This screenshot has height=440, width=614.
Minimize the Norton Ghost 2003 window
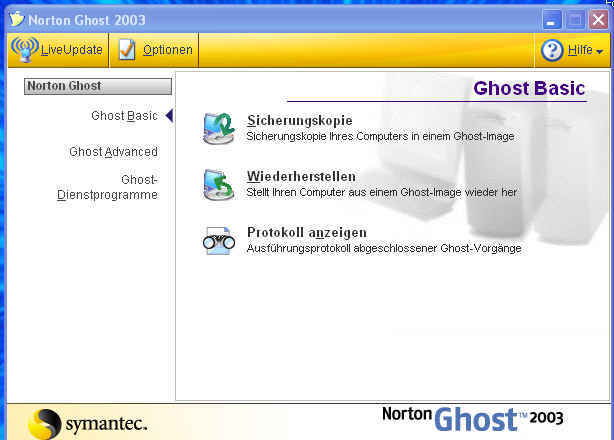552,20
